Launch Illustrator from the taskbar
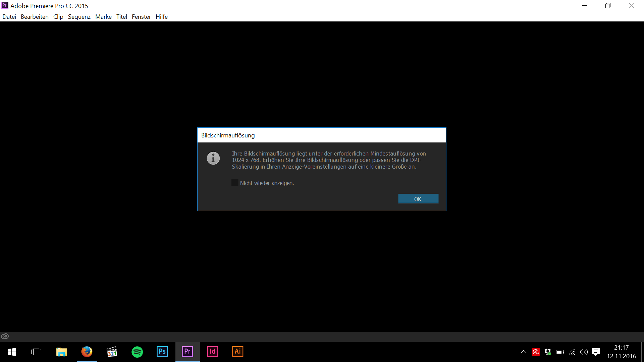Screen dimensions: 644x362 click(x=238, y=352)
